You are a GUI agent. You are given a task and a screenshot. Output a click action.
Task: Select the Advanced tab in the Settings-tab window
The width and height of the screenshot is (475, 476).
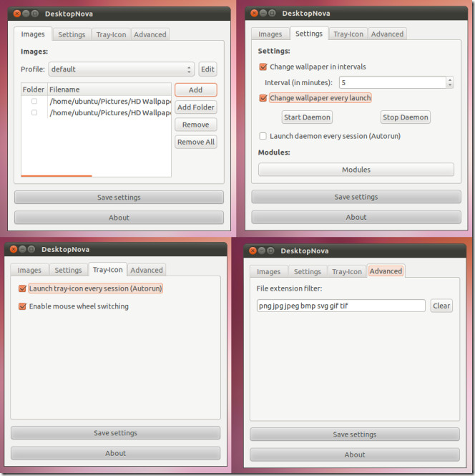point(387,34)
